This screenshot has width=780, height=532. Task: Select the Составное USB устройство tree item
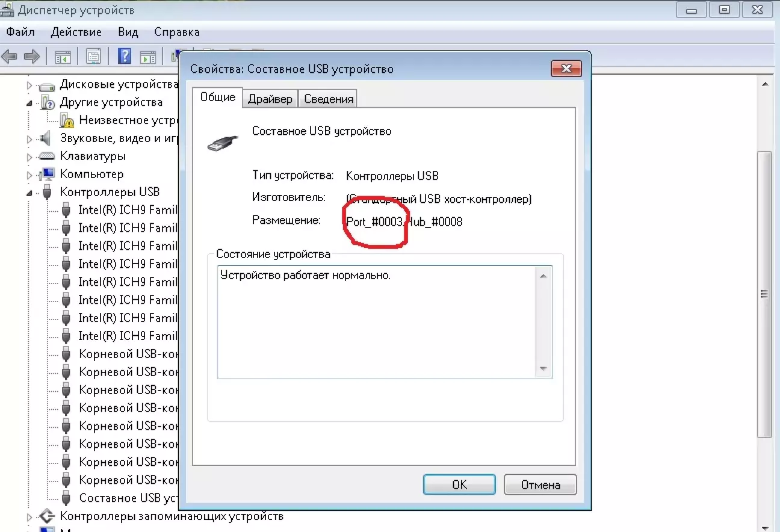[128, 498]
